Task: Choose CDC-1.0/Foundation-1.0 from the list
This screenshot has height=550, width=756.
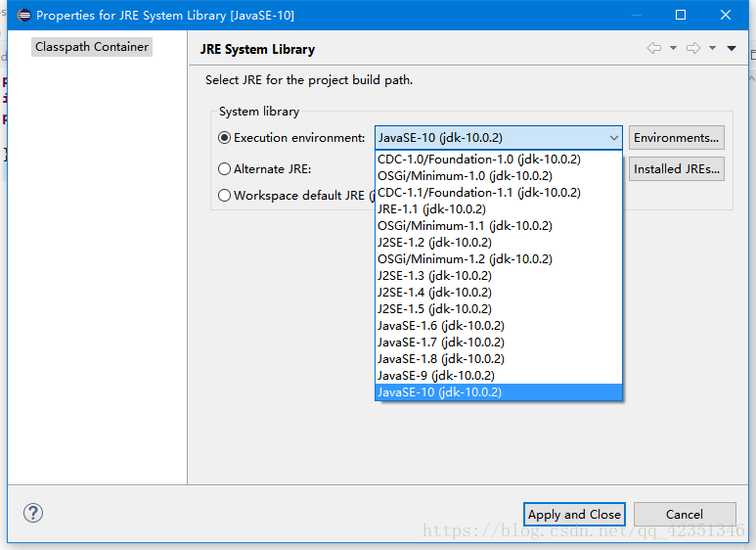Action: [499, 160]
